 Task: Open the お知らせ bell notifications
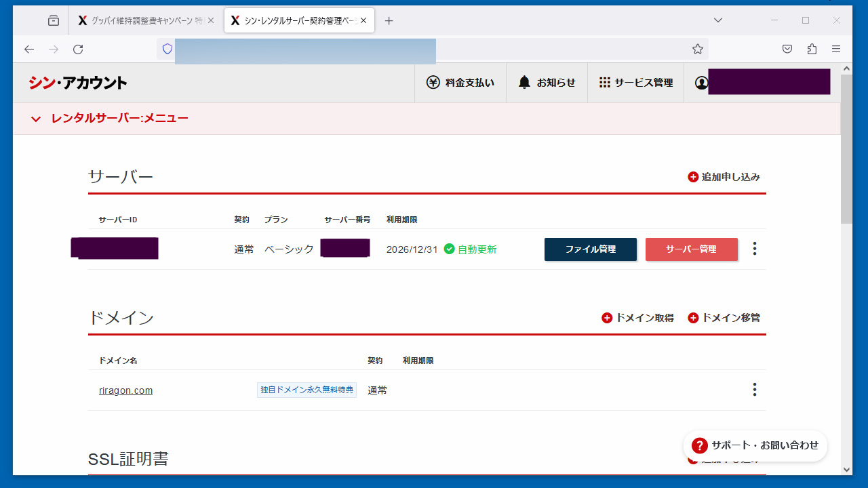point(547,83)
